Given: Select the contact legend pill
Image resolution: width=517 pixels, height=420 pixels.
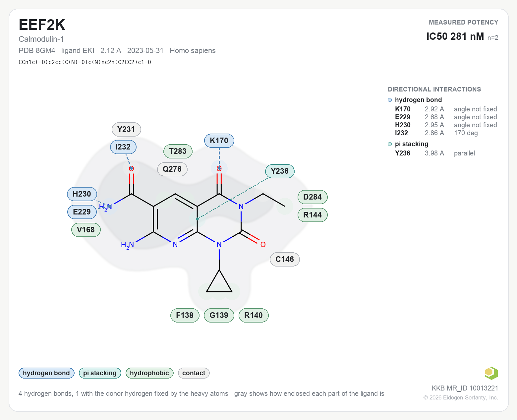Looking at the screenshot, I should tap(194, 373).
